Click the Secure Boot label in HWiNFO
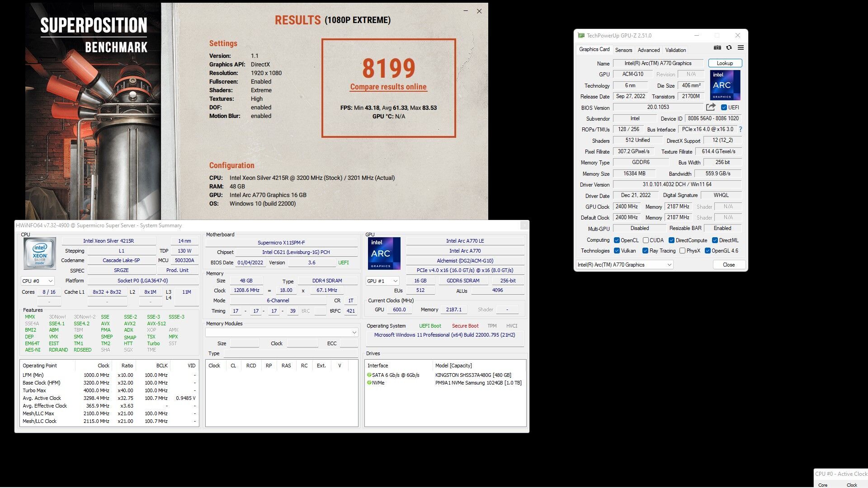Screen dimensions: 868x488 pyautogui.click(x=465, y=326)
